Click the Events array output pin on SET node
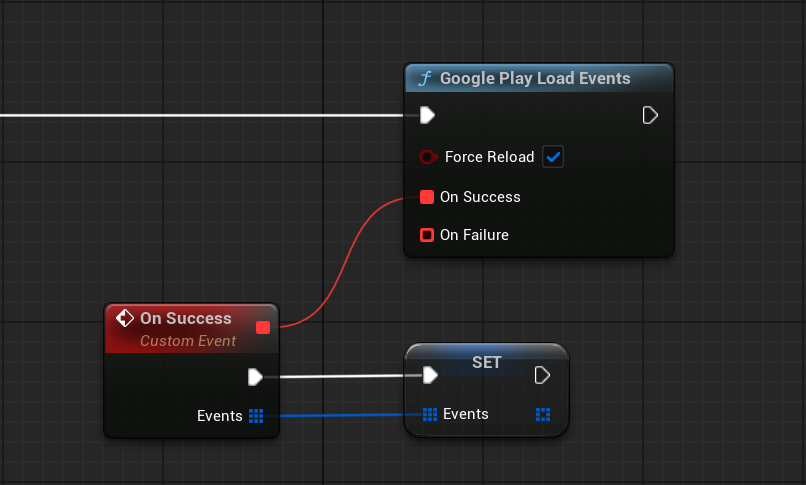 tap(543, 414)
